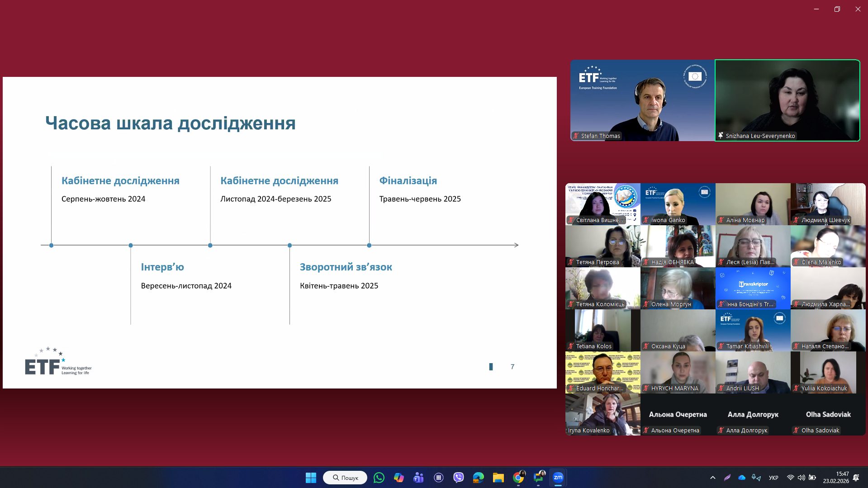Launch Microsoft Copilot from the taskbar
This screenshot has width=868, height=488.
398,478
